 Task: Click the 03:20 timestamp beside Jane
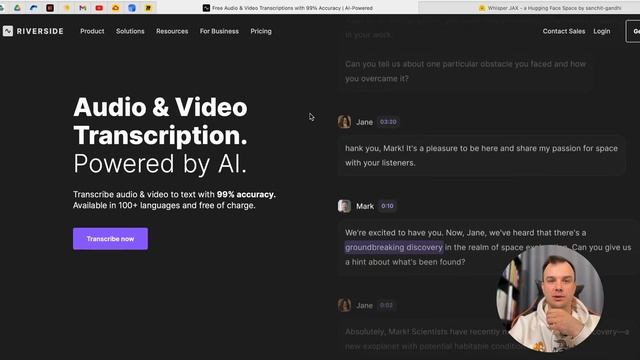(x=388, y=122)
